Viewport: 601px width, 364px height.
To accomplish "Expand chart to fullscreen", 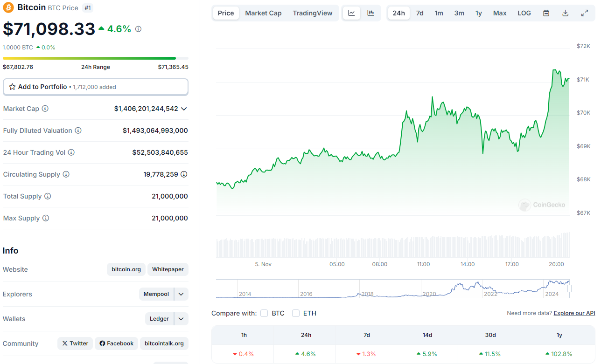I will click(x=584, y=13).
